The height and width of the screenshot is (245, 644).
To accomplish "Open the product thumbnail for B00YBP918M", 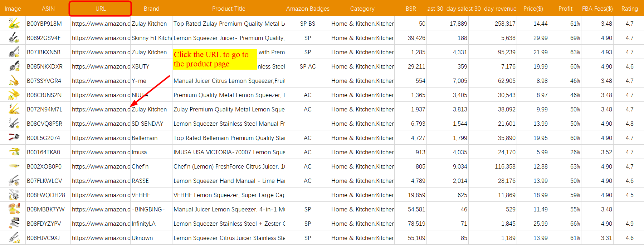I will click(14, 24).
